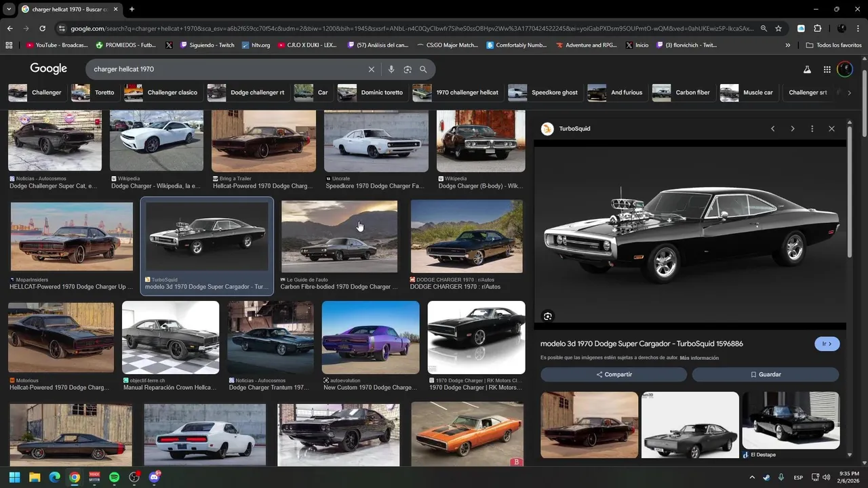
Task: Select the Speedkore ghost filter chip
Action: pyautogui.click(x=545, y=92)
